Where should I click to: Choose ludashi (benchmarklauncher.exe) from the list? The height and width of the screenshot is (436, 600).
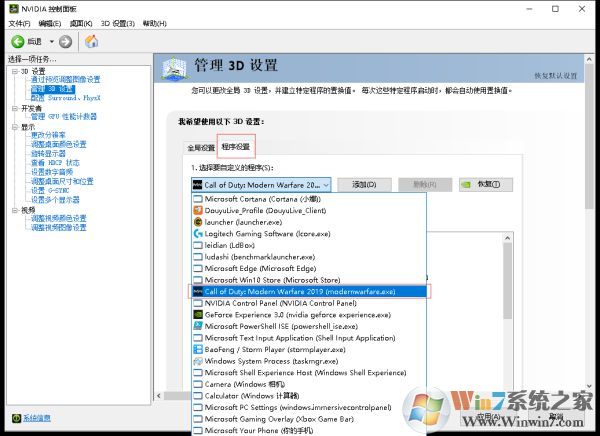(309, 257)
